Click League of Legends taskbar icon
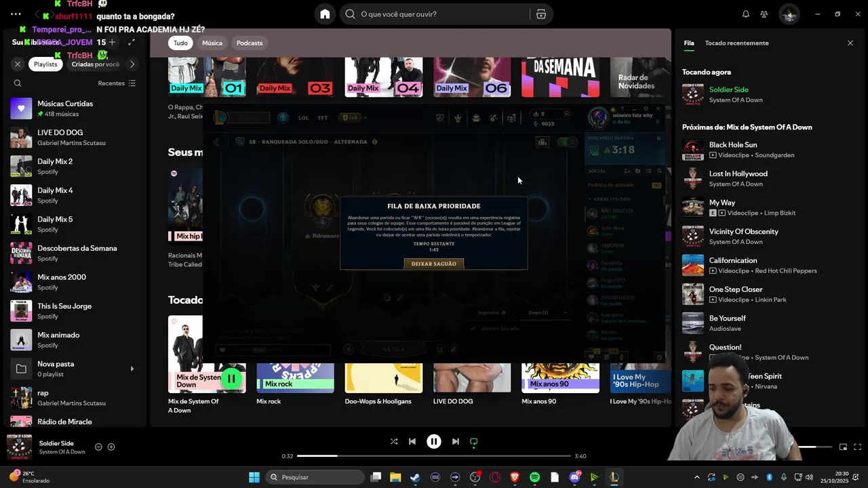 click(614, 477)
